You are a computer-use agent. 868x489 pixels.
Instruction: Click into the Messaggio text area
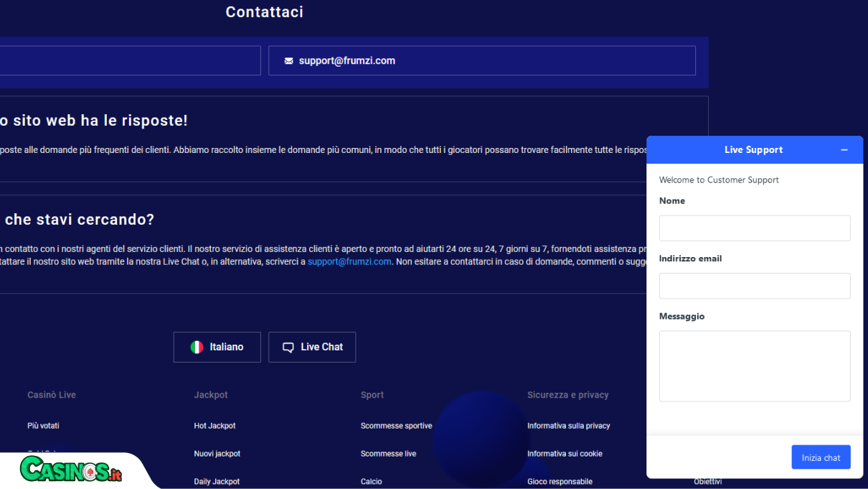tap(755, 366)
